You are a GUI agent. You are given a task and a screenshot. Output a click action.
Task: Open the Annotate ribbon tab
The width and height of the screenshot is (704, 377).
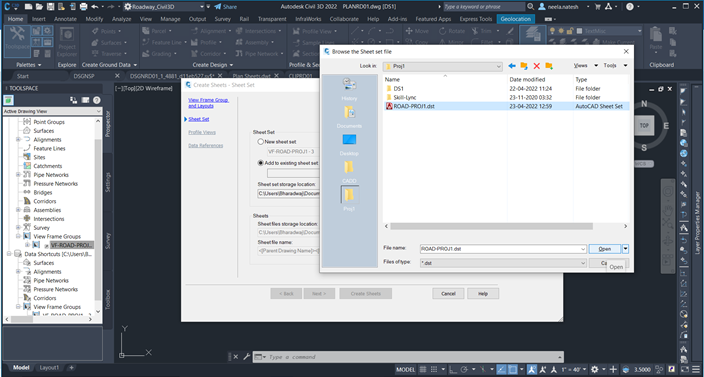tap(65, 19)
